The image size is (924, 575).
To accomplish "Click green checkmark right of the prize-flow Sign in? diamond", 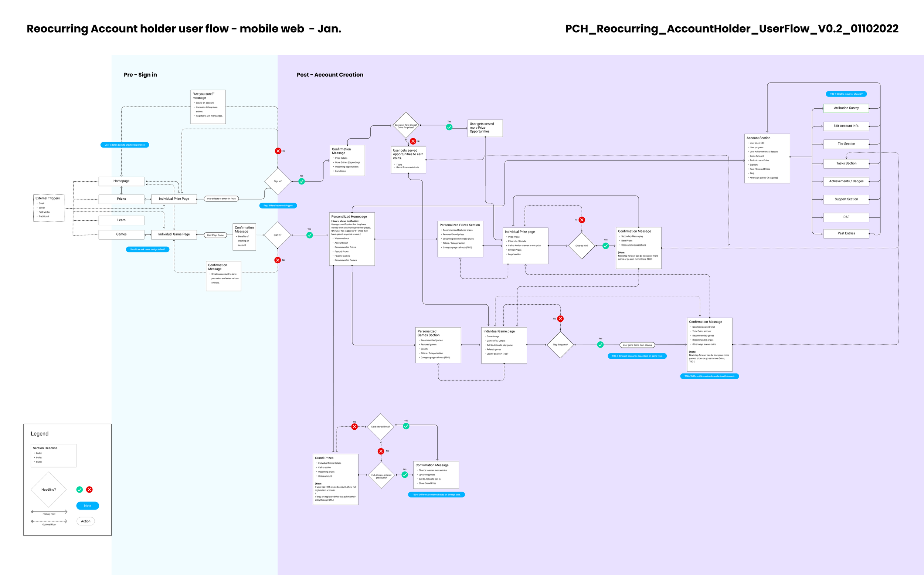I will pyautogui.click(x=302, y=182).
